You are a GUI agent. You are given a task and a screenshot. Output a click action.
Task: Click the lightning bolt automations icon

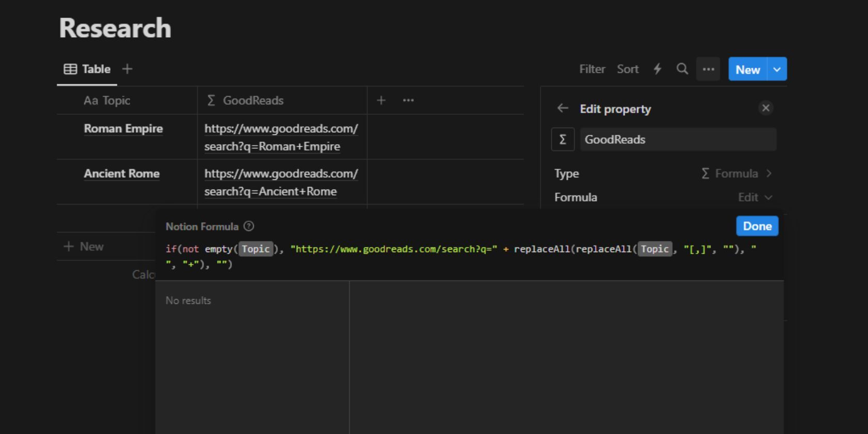click(x=657, y=69)
